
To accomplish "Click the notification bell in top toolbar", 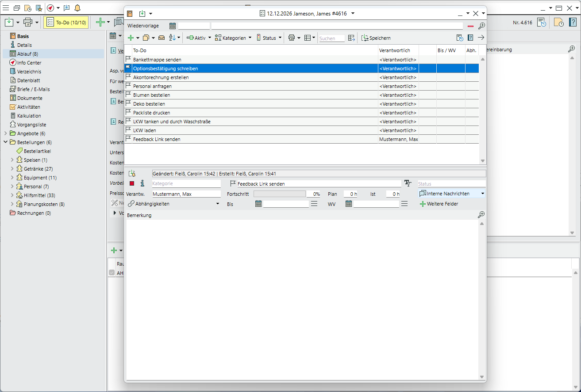I will (77, 8).
